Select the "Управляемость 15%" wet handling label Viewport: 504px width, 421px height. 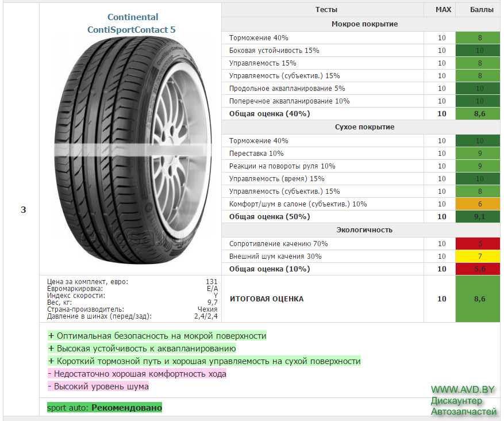[x=263, y=63]
